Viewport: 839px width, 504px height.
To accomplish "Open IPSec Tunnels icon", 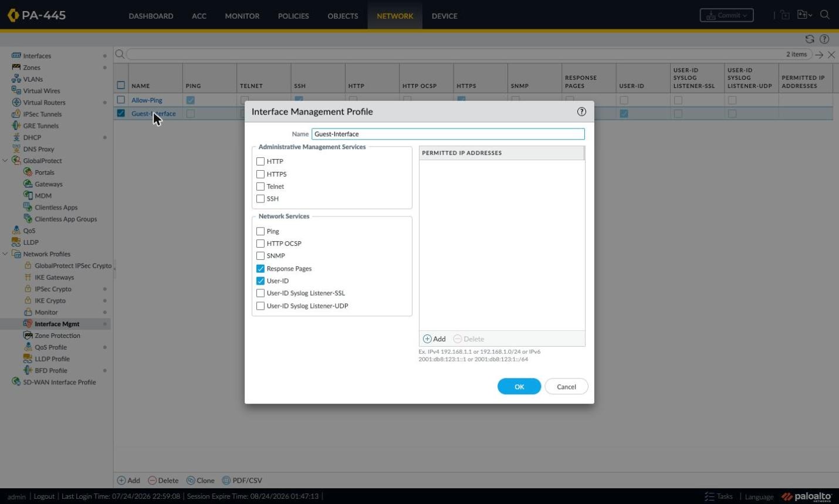I will click(x=16, y=114).
